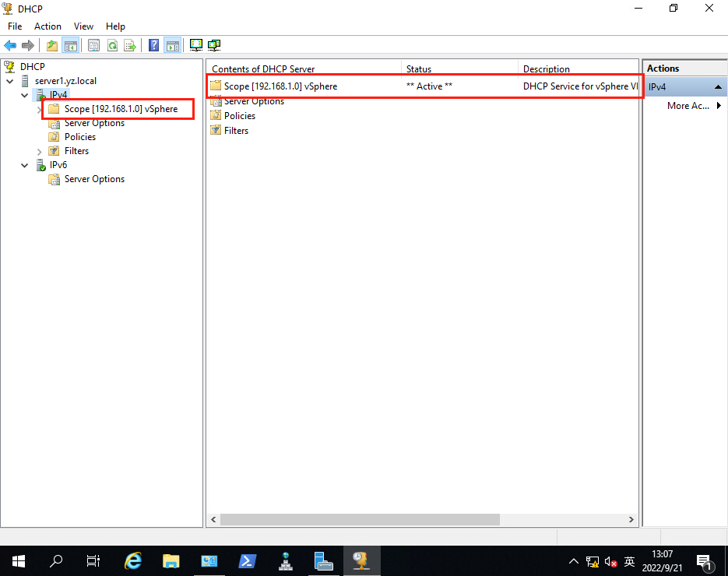Click the DHCP icon in the taskbar
This screenshot has height=576, width=728.
pyautogui.click(x=361, y=560)
